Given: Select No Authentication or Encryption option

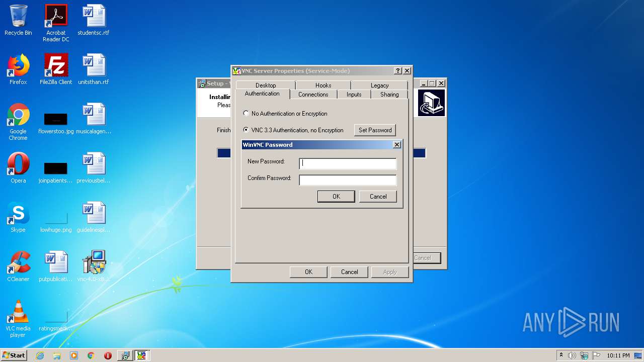Looking at the screenshot, I should pos(285,114).
